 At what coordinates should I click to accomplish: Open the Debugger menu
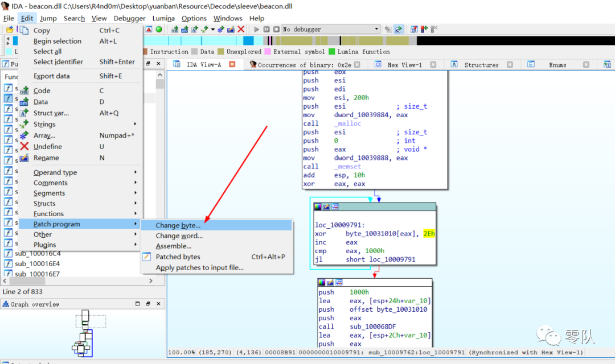pyautogui.click(x=129, y=18)
